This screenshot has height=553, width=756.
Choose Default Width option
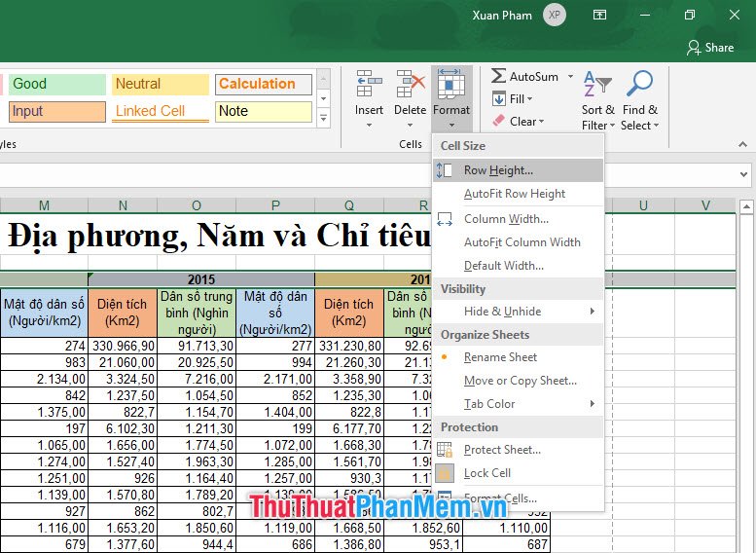click(519, 266)
